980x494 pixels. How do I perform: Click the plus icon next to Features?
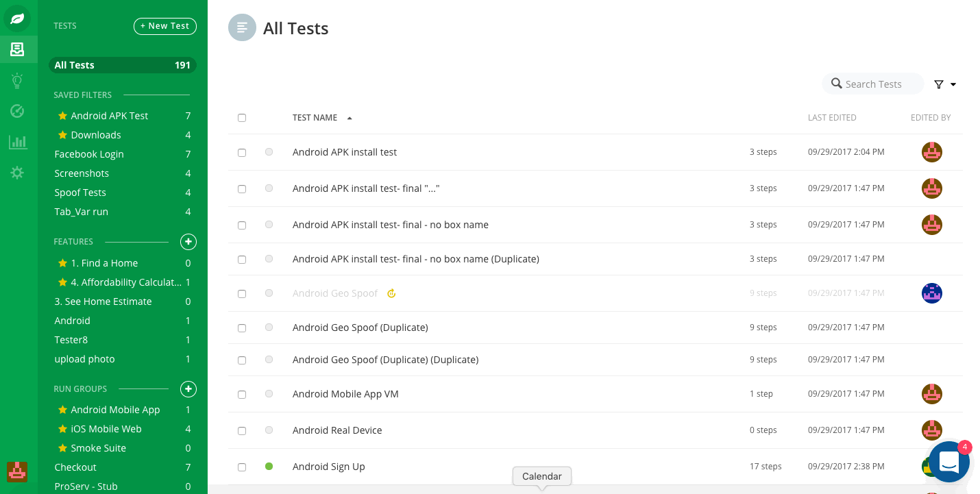click(188, 242)
